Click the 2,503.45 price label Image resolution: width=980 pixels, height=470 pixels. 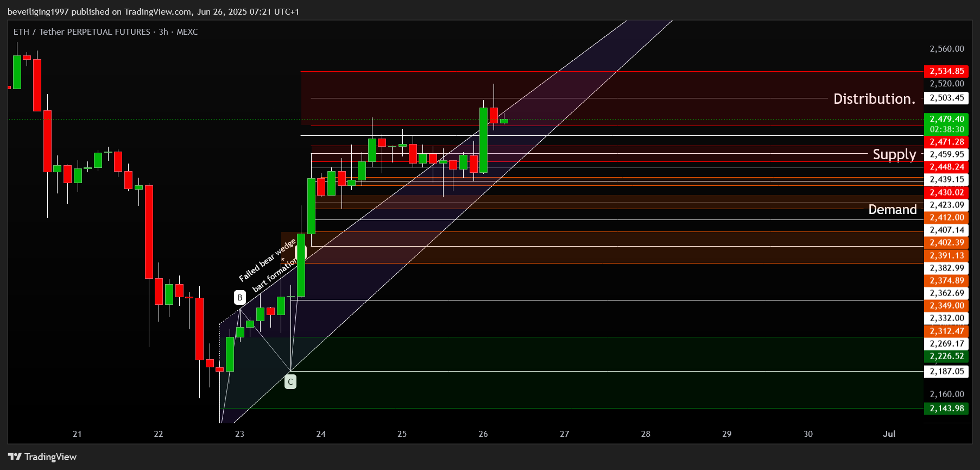pos(946,98)
